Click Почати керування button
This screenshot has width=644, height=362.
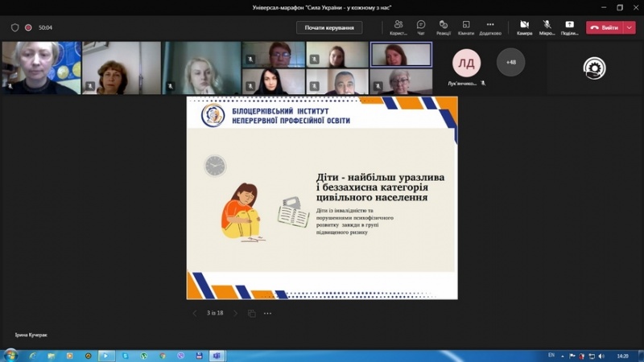point(329,27)
